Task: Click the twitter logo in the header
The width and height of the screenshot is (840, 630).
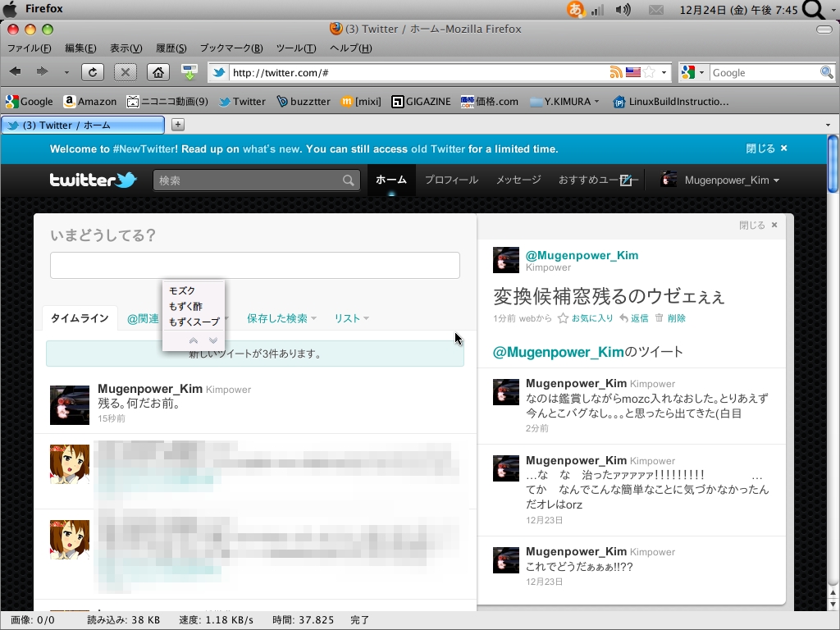Action: (94, 180)
